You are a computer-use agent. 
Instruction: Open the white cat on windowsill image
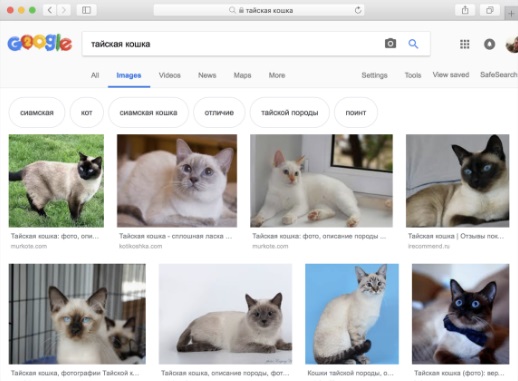(321, 181)
